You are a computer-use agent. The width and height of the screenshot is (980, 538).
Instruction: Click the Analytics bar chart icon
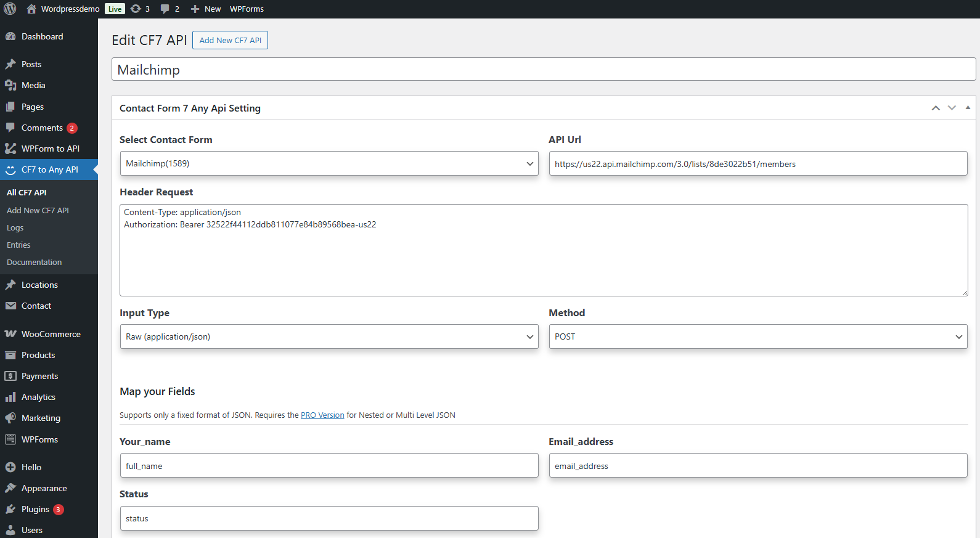click(x=10, y=397)
